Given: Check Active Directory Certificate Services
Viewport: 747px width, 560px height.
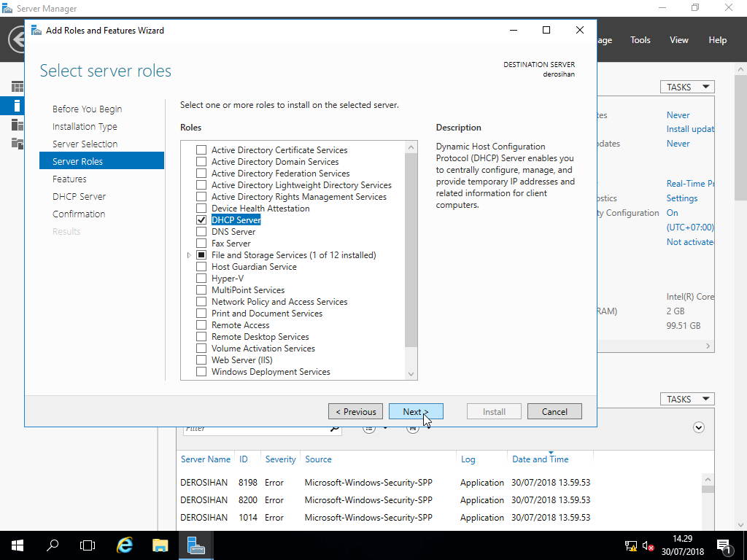Looking at the screenshot, I should click(x=201, y=150).
